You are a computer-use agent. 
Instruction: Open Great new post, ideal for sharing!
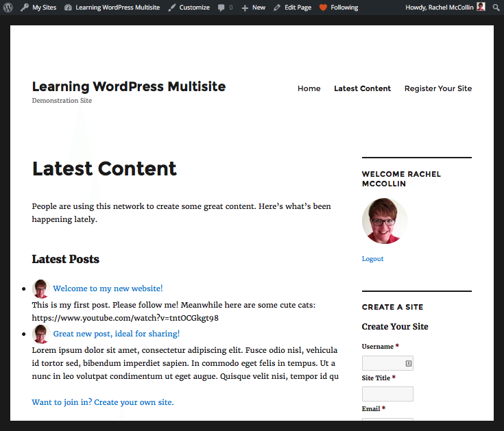pos(117,334)
